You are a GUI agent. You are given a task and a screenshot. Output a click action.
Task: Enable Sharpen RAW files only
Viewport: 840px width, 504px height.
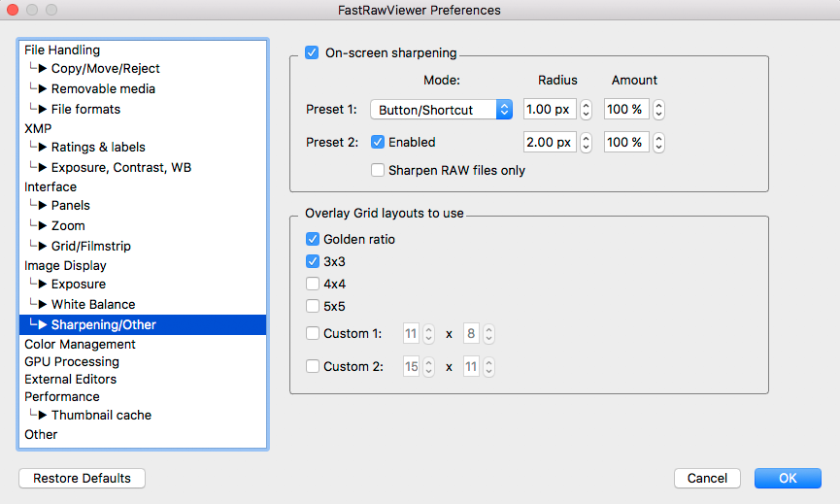pyautogui.click(x=379, y=171)
